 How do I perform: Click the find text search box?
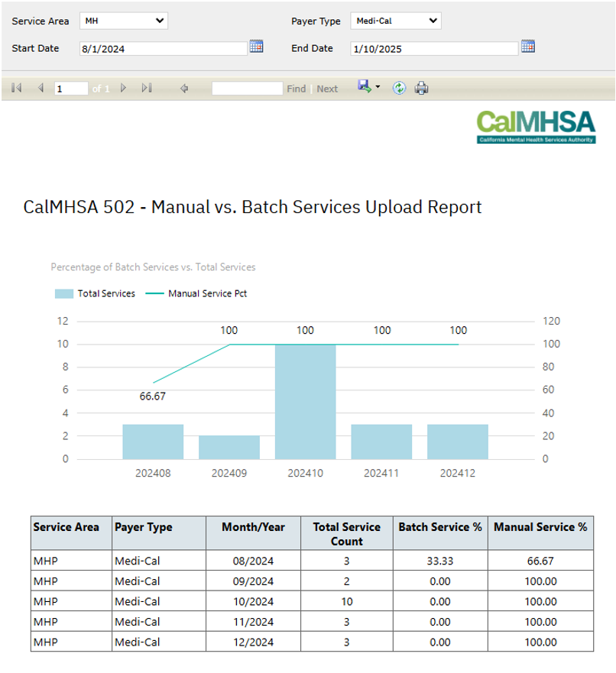click(x=248, y=89)
